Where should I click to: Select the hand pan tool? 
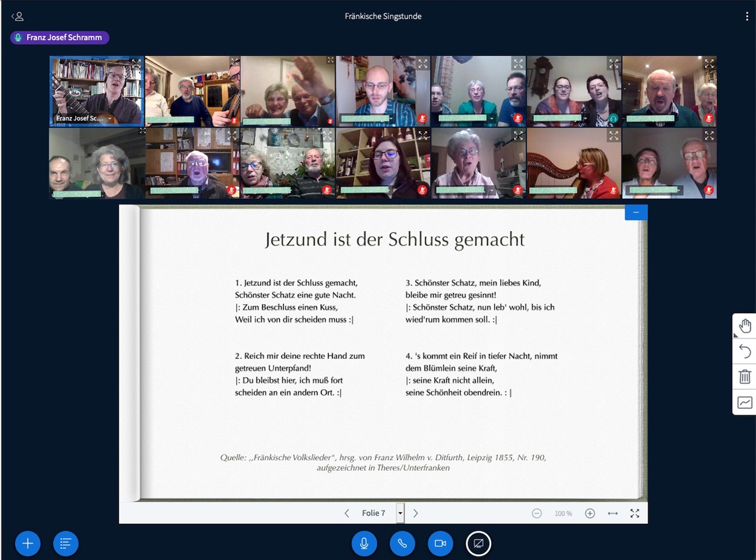744,326
